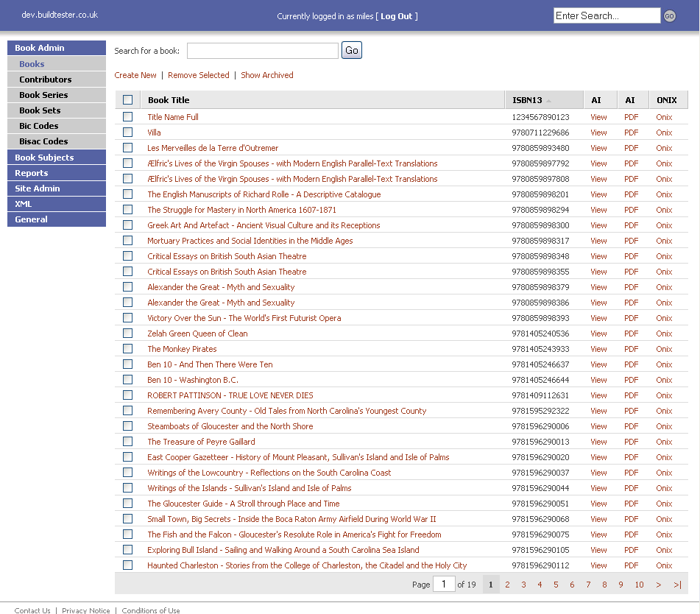This screenshot has width=700, height=614.
Task: Click Create New link
Action: tap(135, 75)
